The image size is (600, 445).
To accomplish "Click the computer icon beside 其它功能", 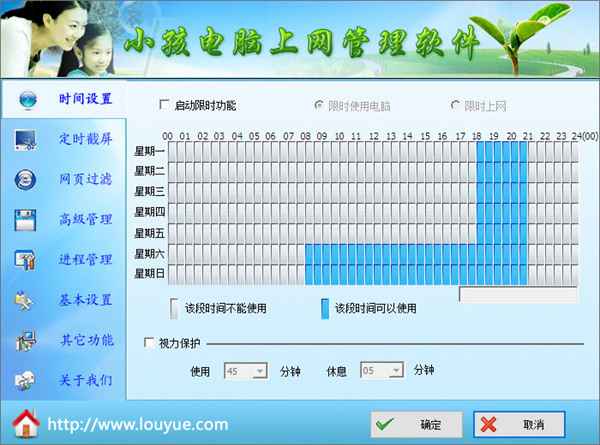I will 25,341.
